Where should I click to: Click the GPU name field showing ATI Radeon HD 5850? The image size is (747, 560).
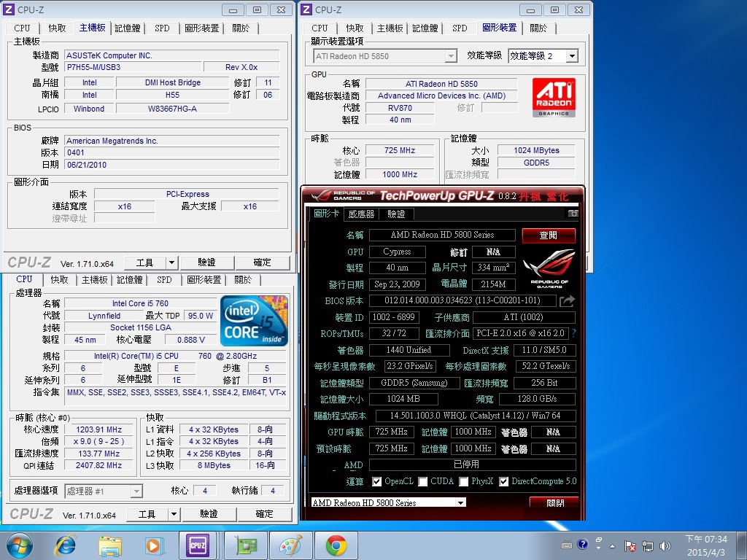pyautogui.click(x=441, y=84)
